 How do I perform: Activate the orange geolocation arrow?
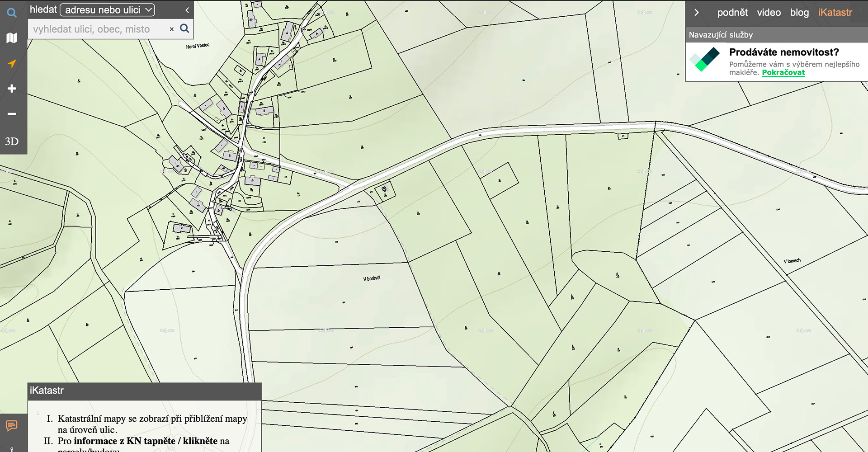click(x=12, y=63)
